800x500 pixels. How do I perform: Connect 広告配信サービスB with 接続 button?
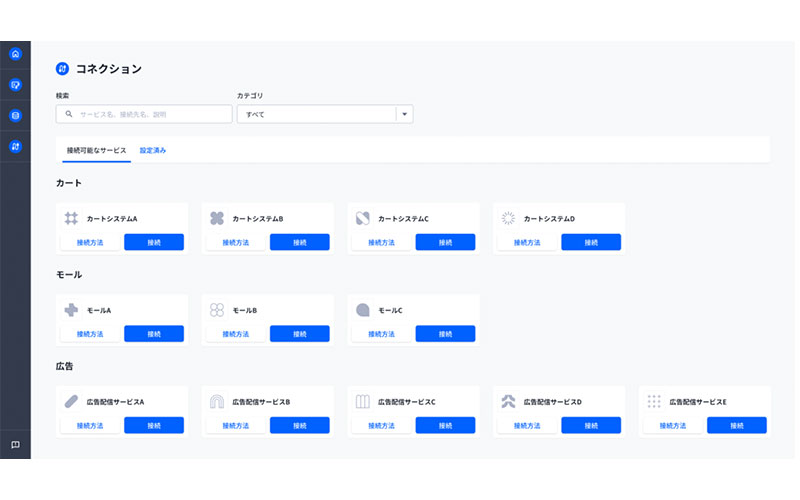[299, 426]
